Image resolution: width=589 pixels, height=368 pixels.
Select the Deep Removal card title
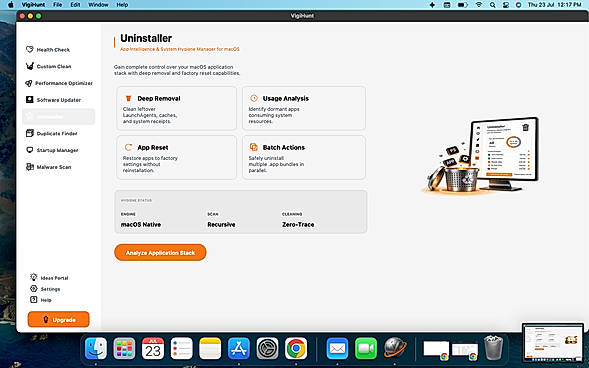(159, 98)
